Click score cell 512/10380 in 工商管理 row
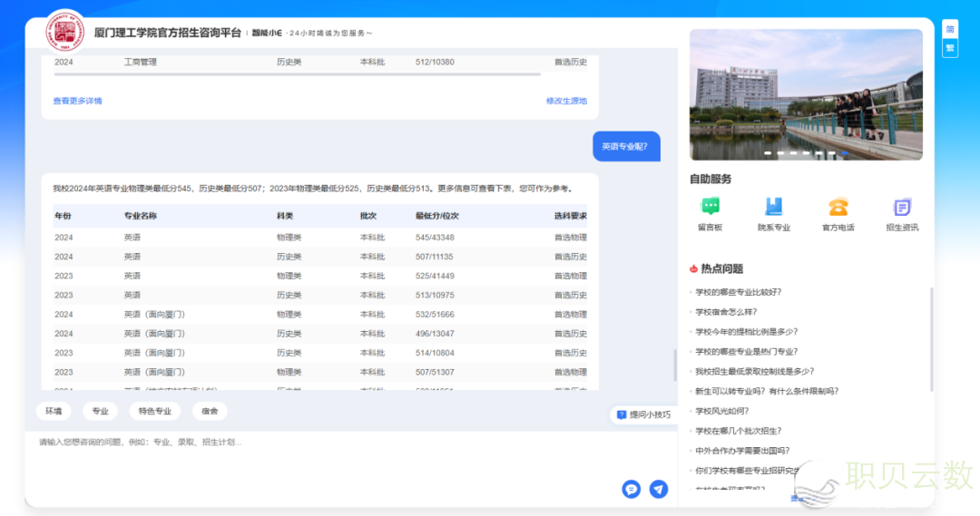The width and height of the screenshot is (980, 516). tap(435, 62)
